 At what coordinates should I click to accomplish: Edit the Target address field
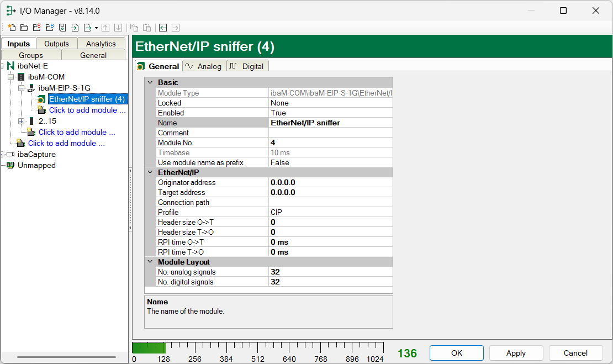330,192
